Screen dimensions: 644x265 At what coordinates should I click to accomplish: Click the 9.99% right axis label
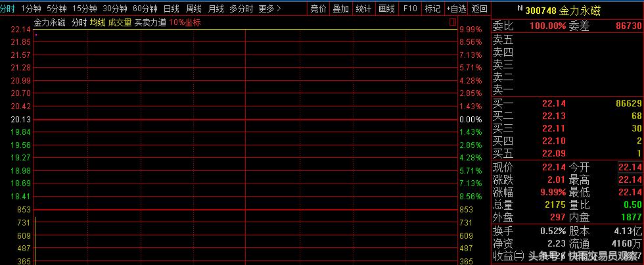[471, 30]
